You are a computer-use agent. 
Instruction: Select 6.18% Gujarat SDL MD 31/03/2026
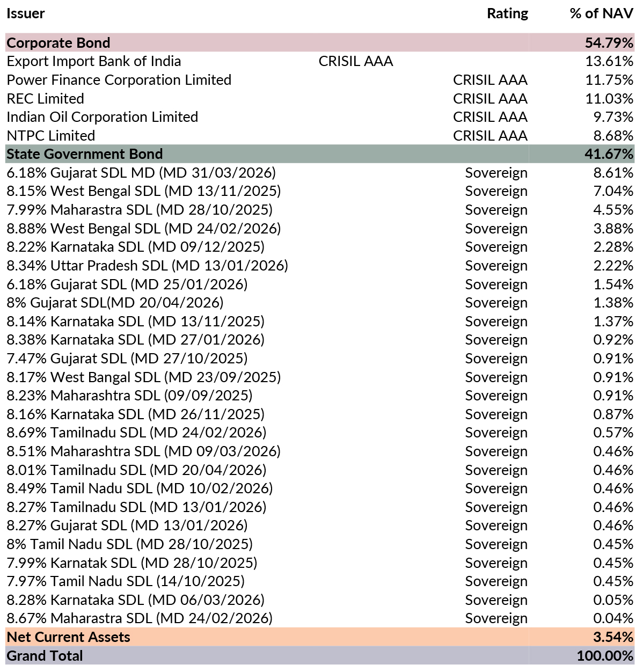[x=141, y=173]
